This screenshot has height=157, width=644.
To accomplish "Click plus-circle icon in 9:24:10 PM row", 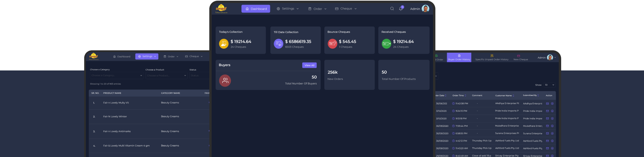I will click(x=552, y=111).
